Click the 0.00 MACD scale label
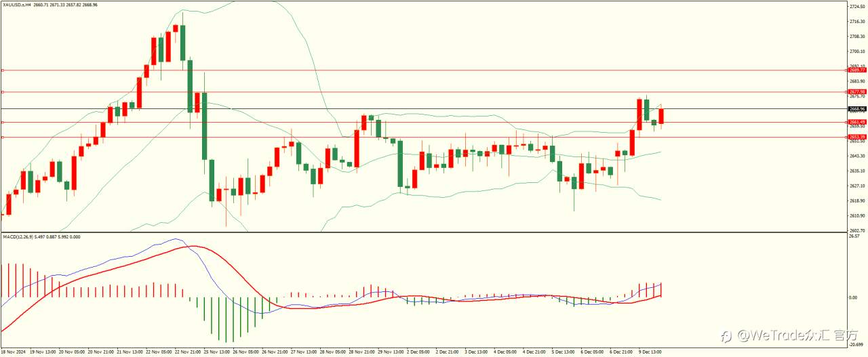The width and height of the screenshot is (868, 357). click(x=854, y=297)
